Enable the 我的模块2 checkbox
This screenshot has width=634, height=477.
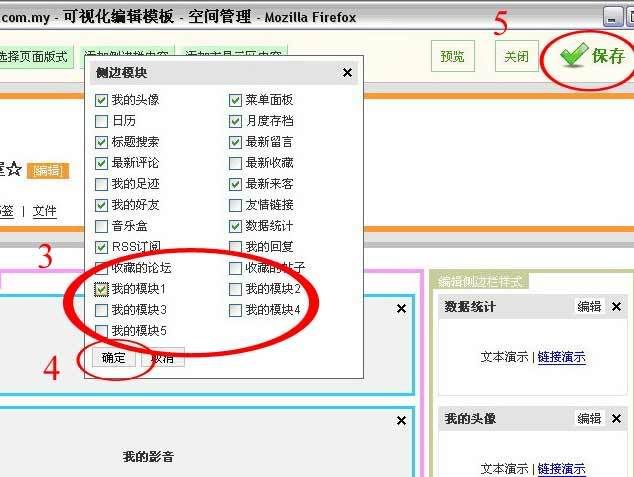click(x=236, y=289)
